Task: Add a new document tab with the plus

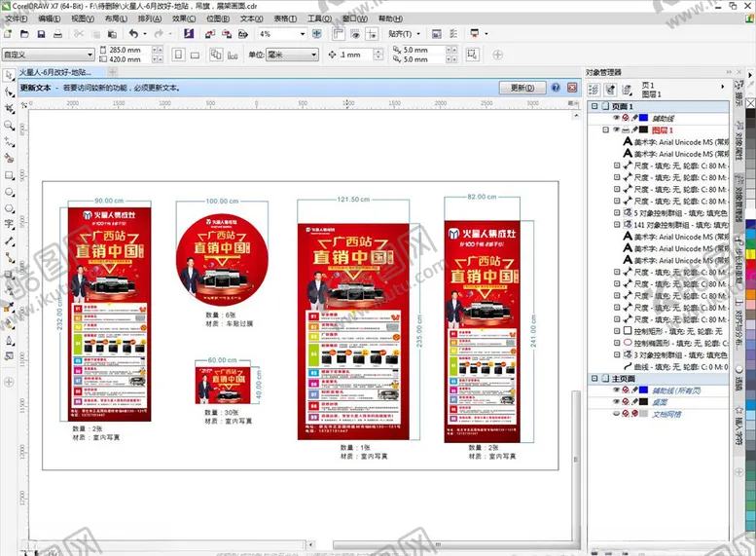Action: pyautogui.click(x=112, y=72)
